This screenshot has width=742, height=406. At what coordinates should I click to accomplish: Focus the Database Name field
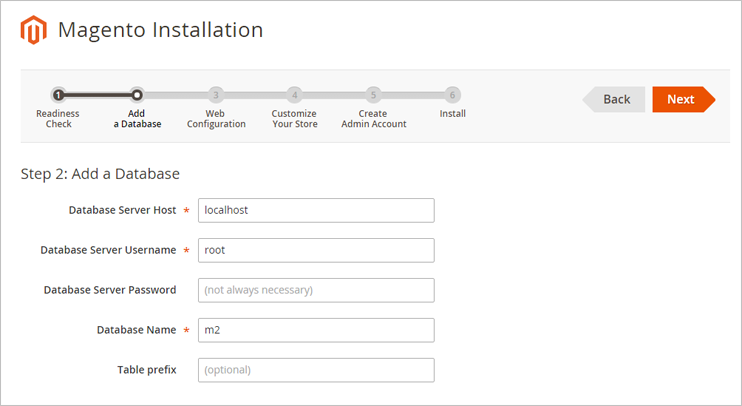pyautogui.click(x=316, y=330)
